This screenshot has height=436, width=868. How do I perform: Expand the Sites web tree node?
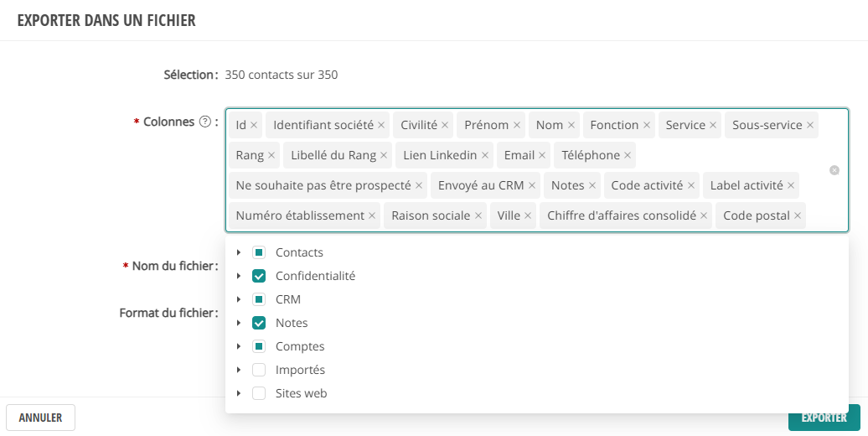(239, 393)
